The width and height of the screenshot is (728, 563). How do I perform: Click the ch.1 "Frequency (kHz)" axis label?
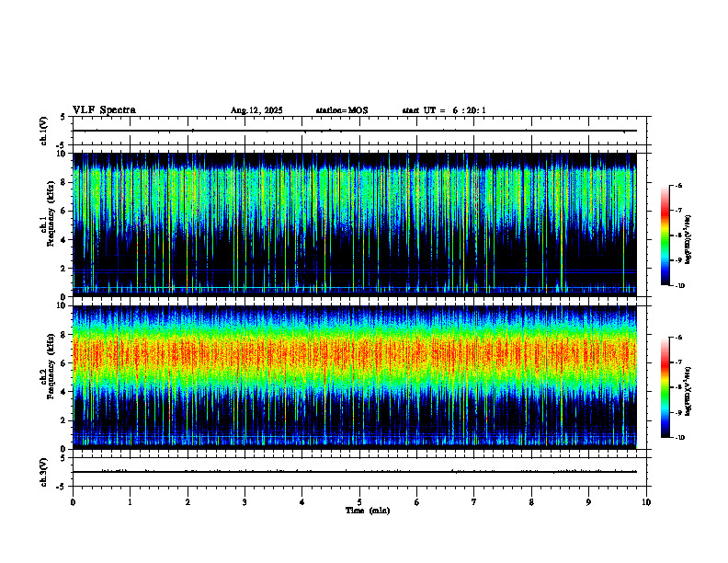pos(51,213)
